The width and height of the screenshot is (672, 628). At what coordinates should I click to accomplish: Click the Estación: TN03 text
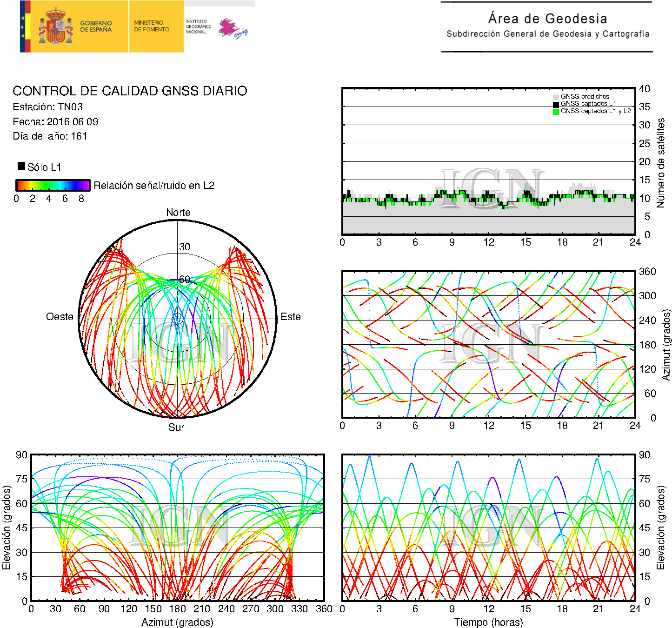tap(48, 107)
